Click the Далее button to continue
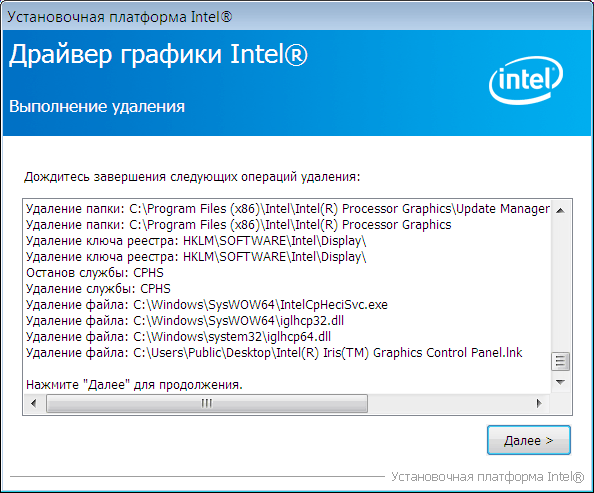Screen dimensions: 594x493 pos(528,440)
